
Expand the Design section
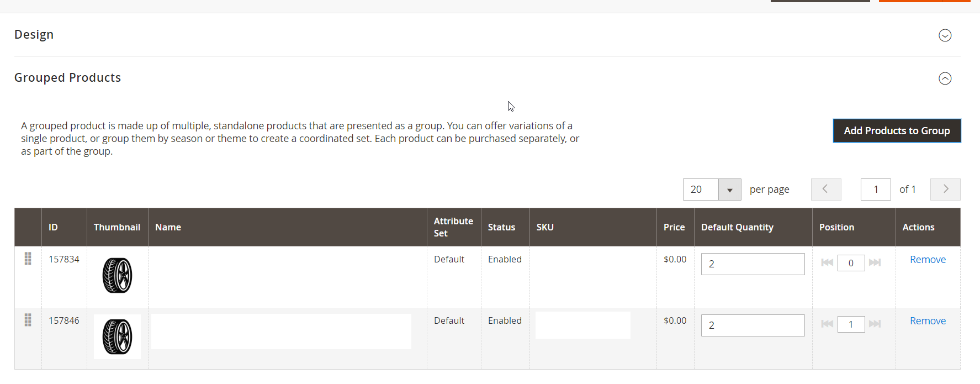click(x=945, y=35)
